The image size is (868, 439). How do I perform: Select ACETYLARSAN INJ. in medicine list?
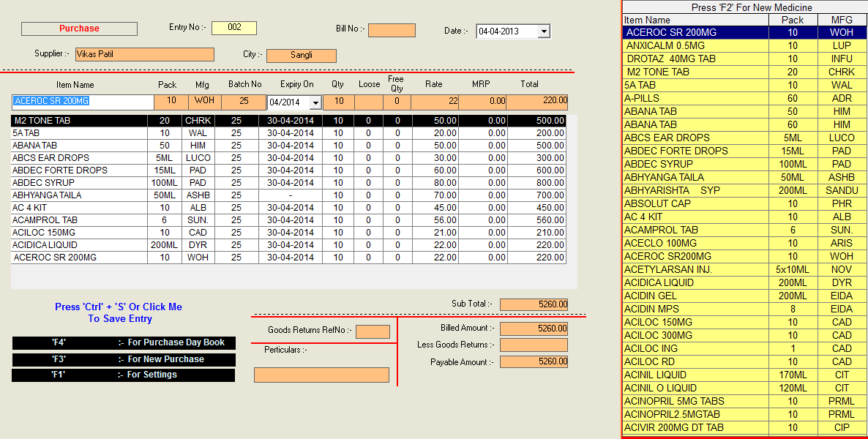pyautogui.click(x=745, y=270)
